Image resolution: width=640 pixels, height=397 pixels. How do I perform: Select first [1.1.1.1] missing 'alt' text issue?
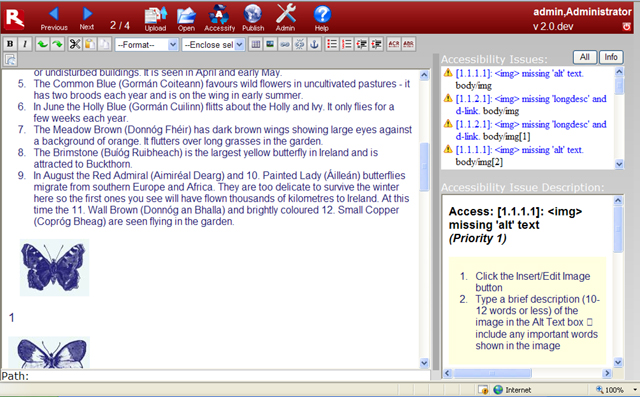pos(519,73)
